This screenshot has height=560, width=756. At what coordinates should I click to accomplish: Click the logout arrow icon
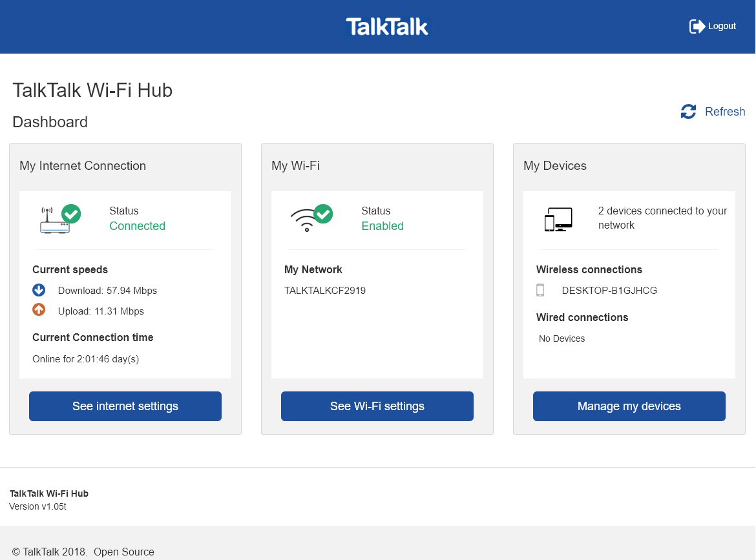[x=697, y=26]
